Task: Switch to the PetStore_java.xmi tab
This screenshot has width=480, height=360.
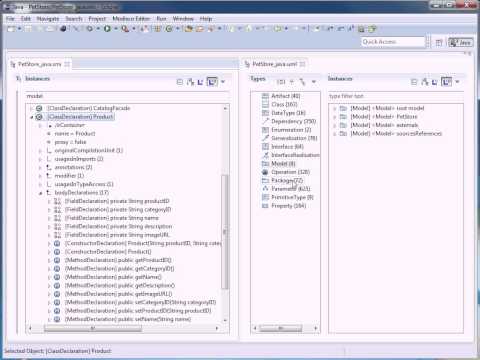Action: (40, 64)
